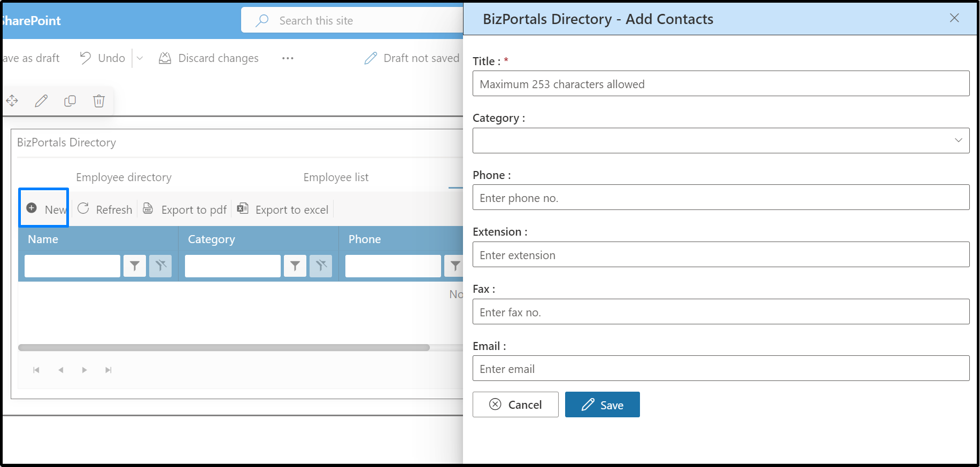Click the Extension input field

tap(721, 255)
